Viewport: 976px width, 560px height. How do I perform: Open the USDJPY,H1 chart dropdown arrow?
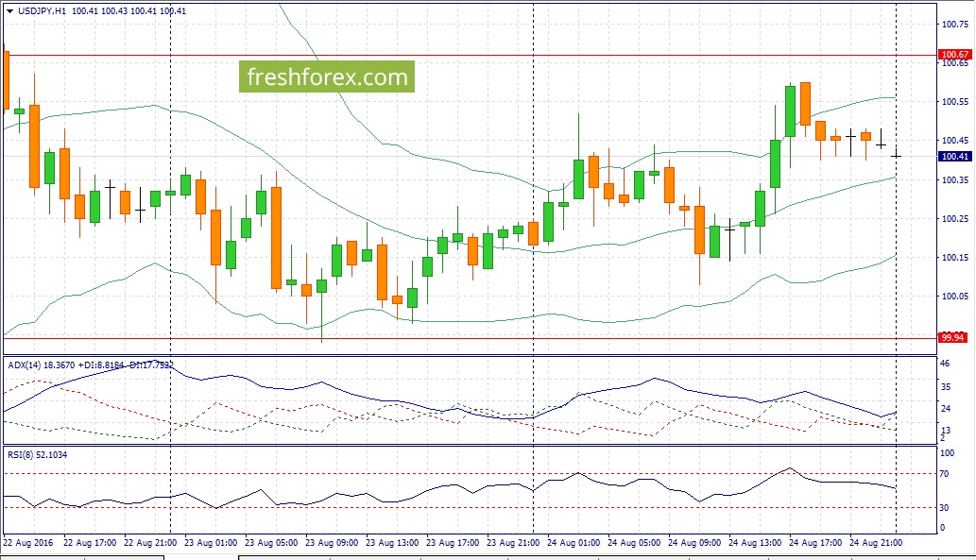(x=9, y=11)
